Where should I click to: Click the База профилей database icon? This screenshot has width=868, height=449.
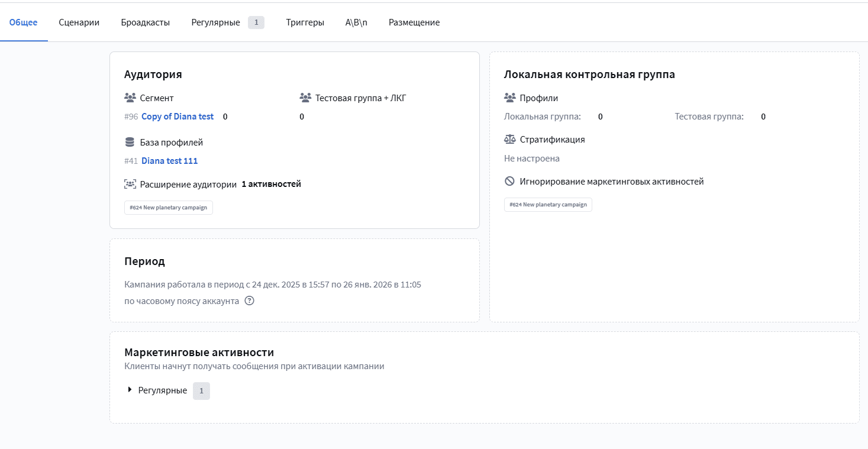click(130, 142)
